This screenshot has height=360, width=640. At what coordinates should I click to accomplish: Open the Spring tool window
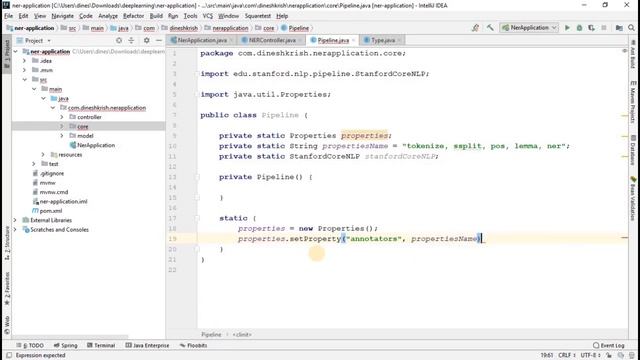(65, 345)
